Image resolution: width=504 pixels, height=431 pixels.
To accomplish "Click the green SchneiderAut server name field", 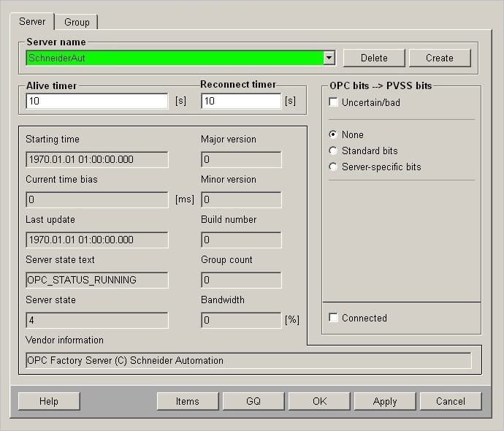I will 174,58.
